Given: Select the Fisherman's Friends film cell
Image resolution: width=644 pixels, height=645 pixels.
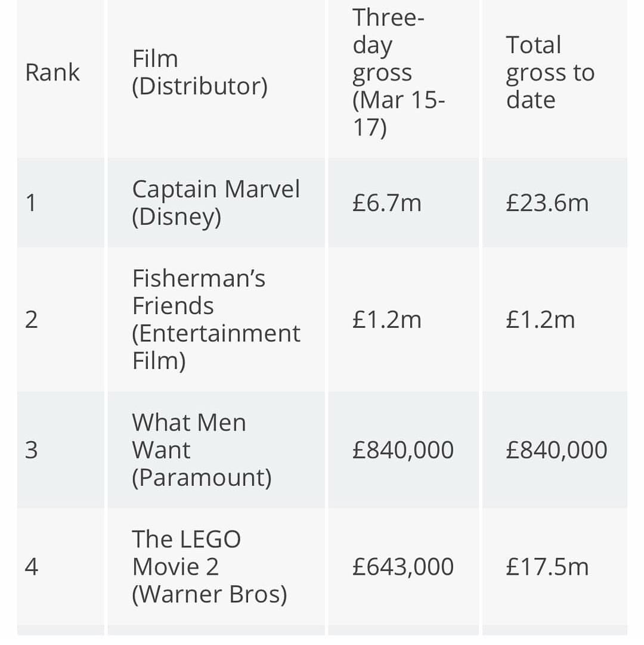Looking at the screenshot, I should (x=216, y=320).
